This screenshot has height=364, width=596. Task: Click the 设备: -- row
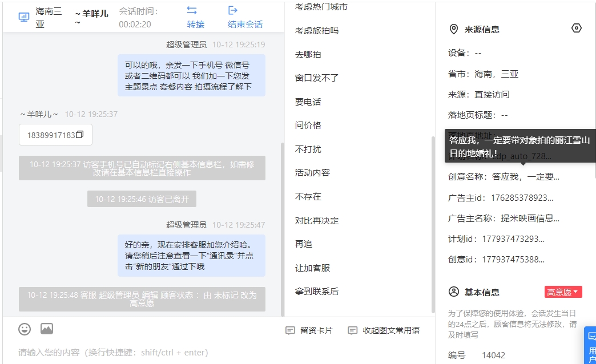pos(465,53)
